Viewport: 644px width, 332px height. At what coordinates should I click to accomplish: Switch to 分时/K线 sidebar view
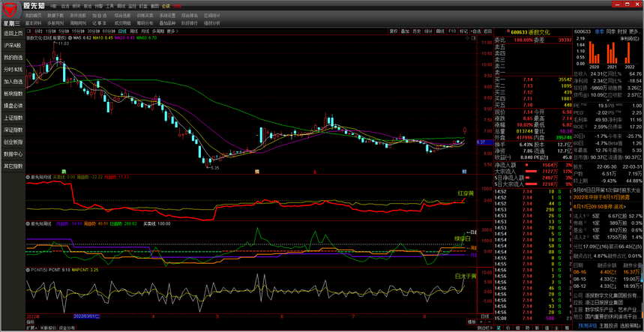[x=13, y=70]
